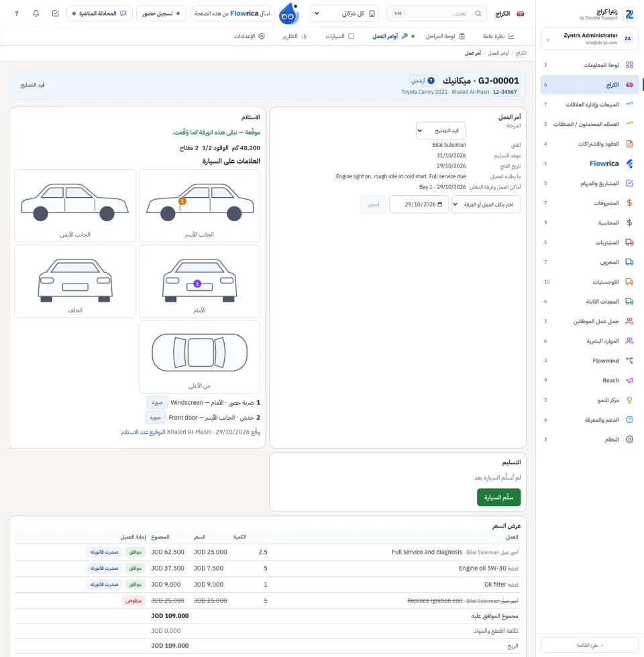Open Growth Center (مركز النمو) icon
The image size is (644, 657).
[629, 400]
